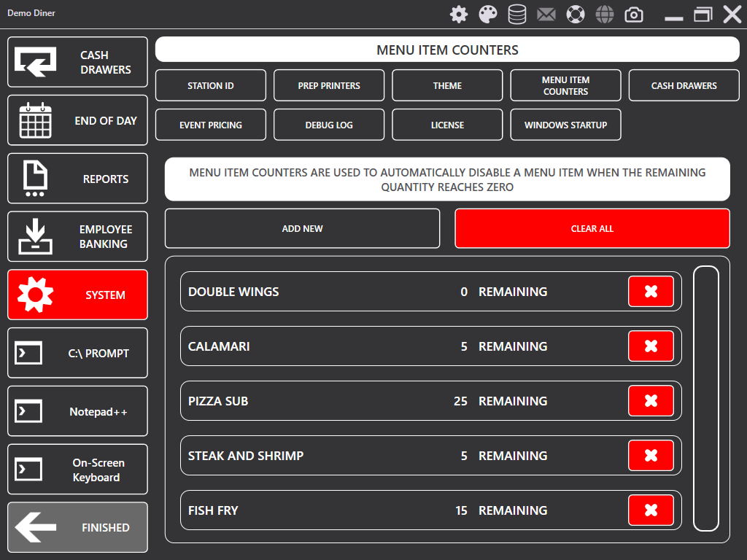
Task: Click the gear settings icon in title bar
Action: 459,15
